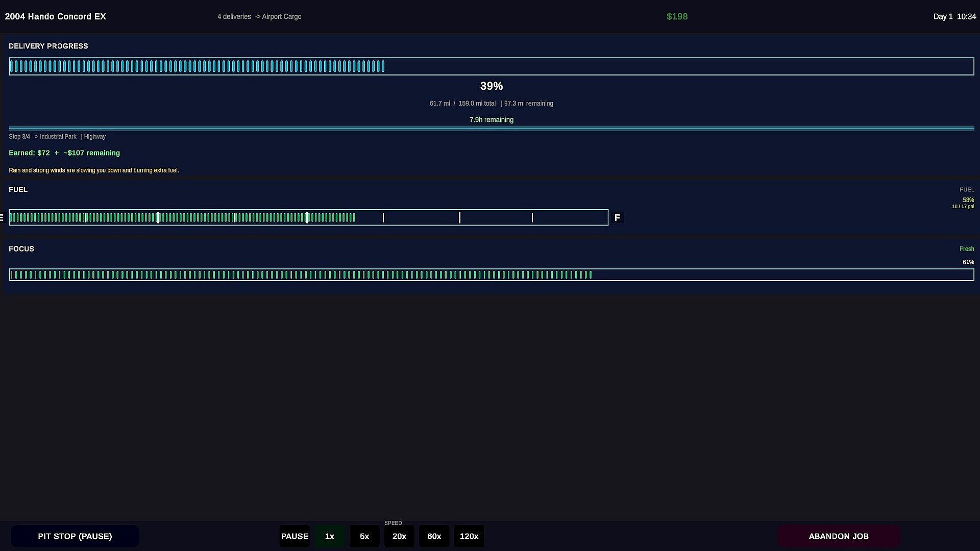Click the F full marker on fuel gauge
The height and width of the screenshot is (551, 980).
[617, 218]
